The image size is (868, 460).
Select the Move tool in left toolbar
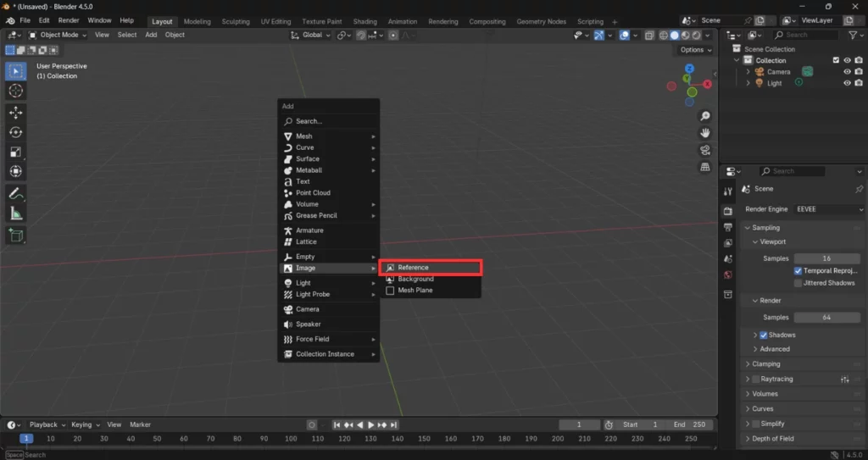[16, 112]
